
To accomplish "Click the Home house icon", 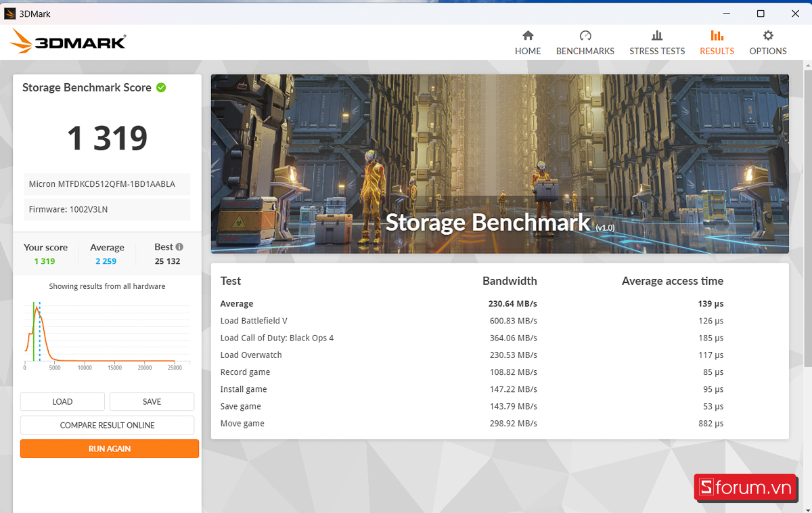I will point(528,35).
